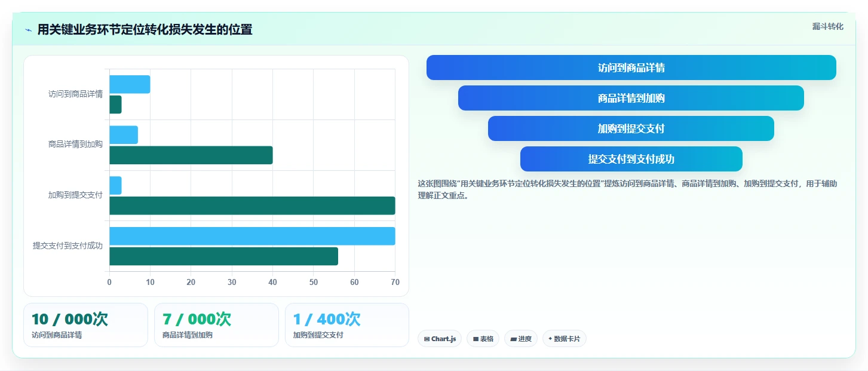Open the 1 / 400次 data card

[347, 325]
